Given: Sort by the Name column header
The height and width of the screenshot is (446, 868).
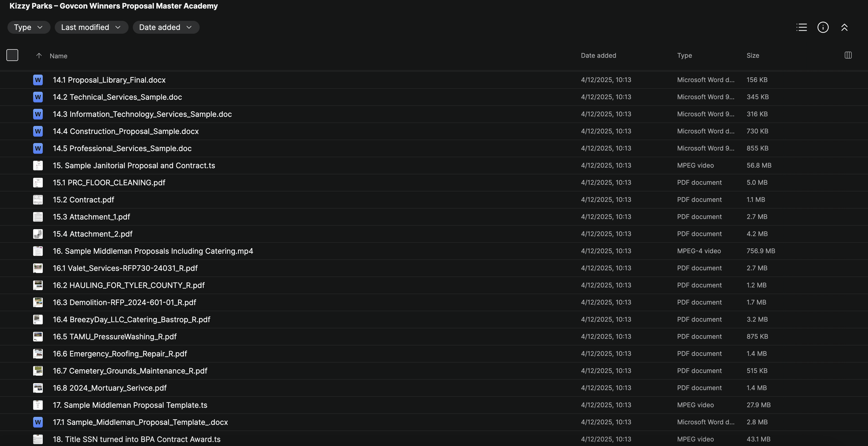Looking at the screenshot, I should coord(59,56).
